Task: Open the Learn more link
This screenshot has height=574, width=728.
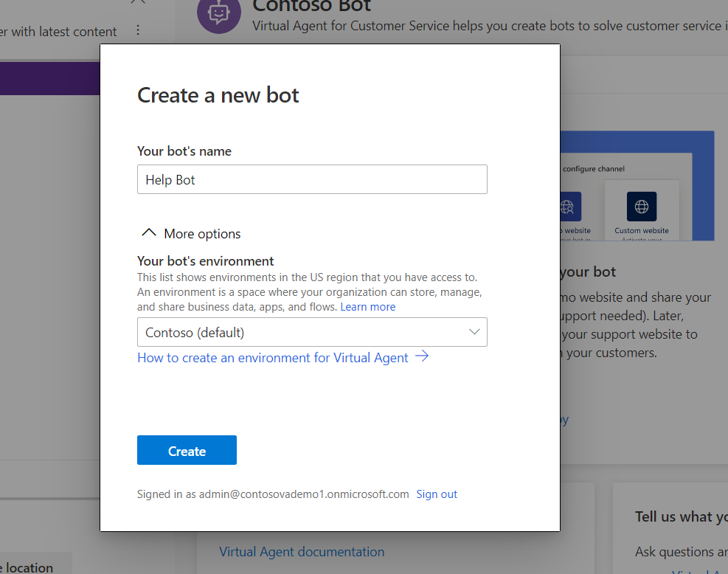Action: [x=368, y=307]
